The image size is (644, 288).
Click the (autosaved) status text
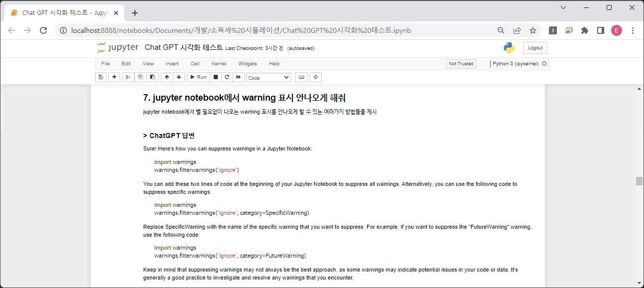[301, 48]
